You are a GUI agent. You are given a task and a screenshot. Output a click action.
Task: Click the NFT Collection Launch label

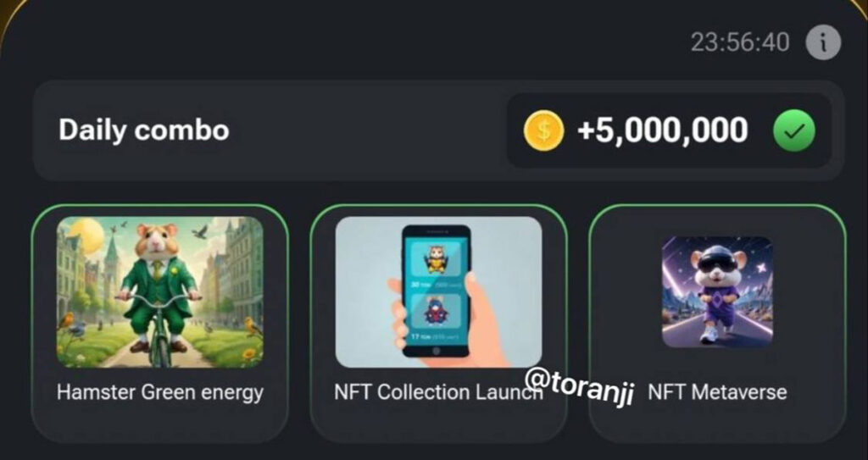click(437, 392)
